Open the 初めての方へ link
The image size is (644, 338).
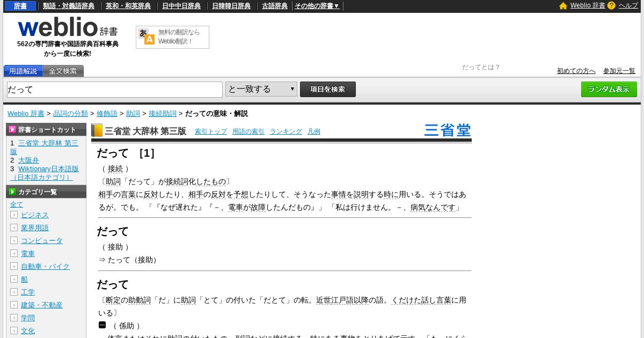(576, 71)
